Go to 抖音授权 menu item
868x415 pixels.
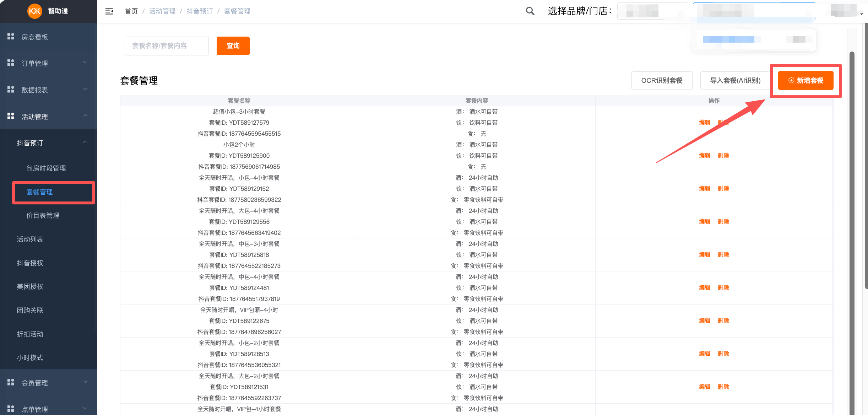(30, 263)
